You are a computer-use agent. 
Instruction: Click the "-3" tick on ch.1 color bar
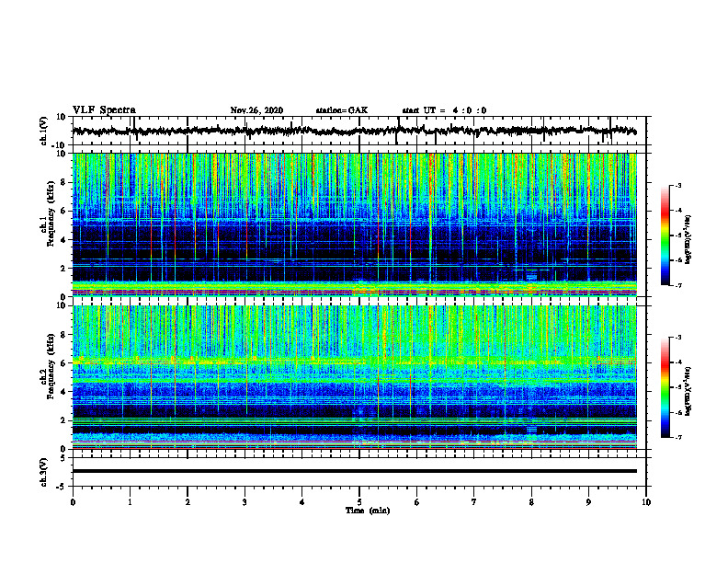point(678,185)
